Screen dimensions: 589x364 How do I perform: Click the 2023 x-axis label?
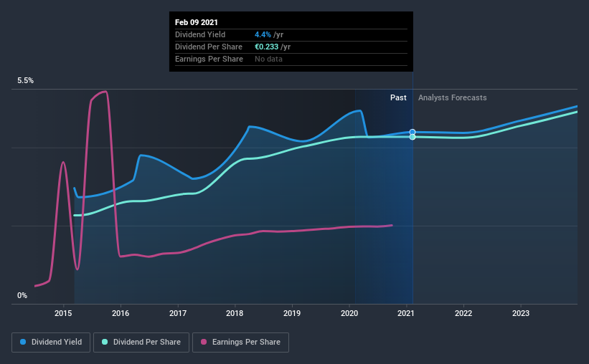pyautogui.click(x=521, y=313)
